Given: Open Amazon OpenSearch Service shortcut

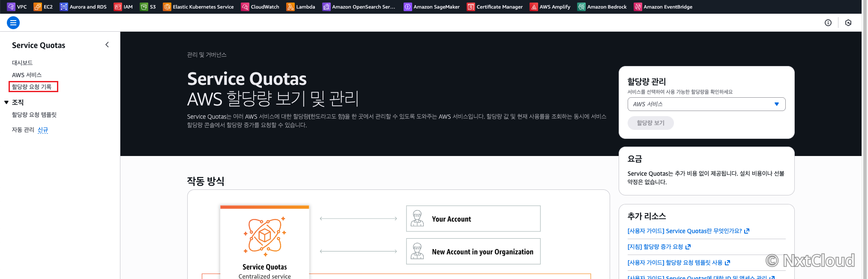Looking at the screenshot, I should [359, 7].
